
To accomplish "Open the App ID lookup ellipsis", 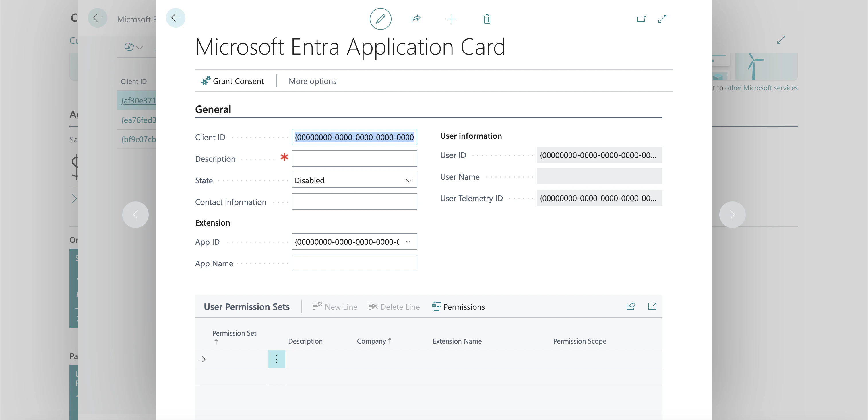I will 409,242.
